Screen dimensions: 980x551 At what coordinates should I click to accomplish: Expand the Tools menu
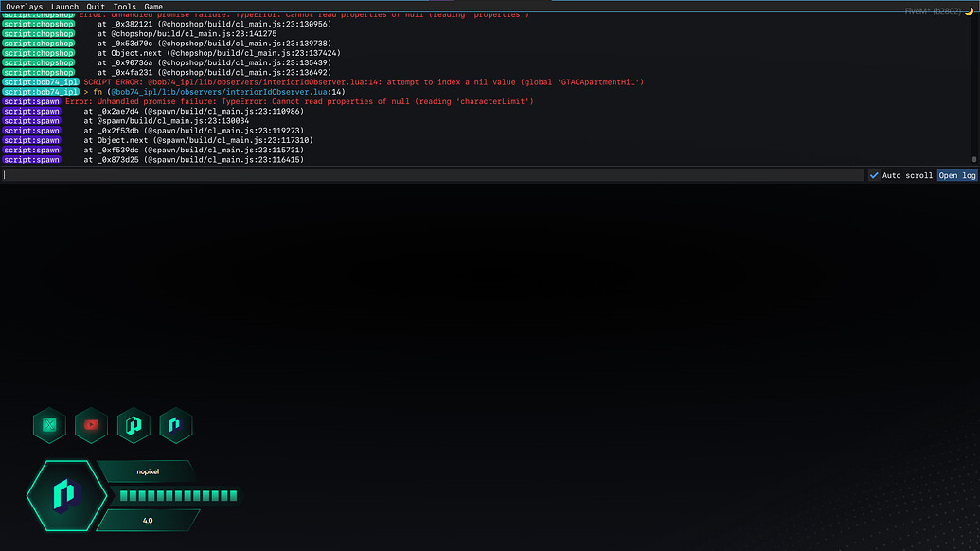124,6
